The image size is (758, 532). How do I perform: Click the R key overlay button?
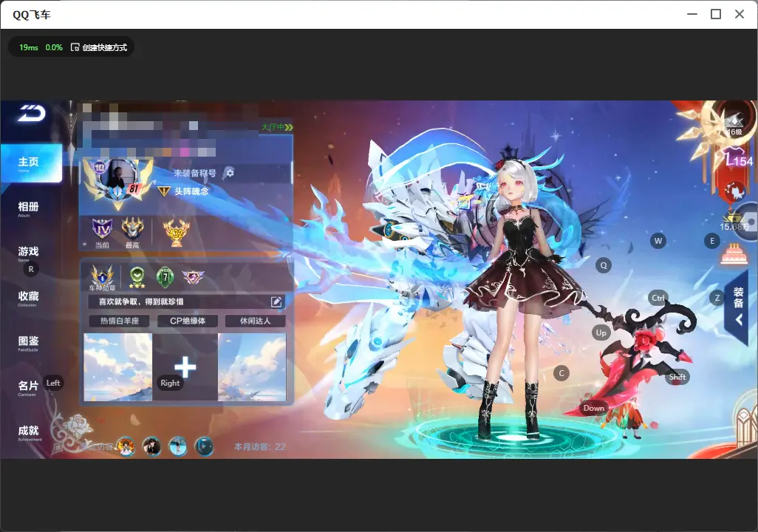(x=31, y=269)
